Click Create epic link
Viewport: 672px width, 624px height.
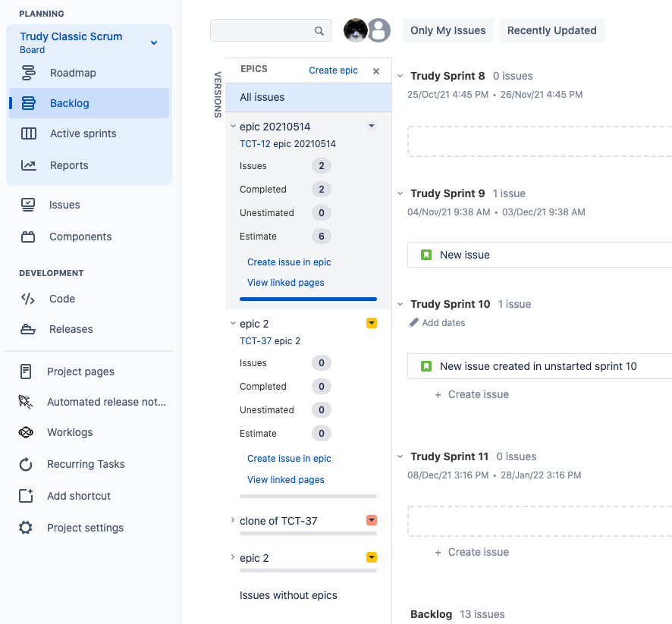click(333, 71)
